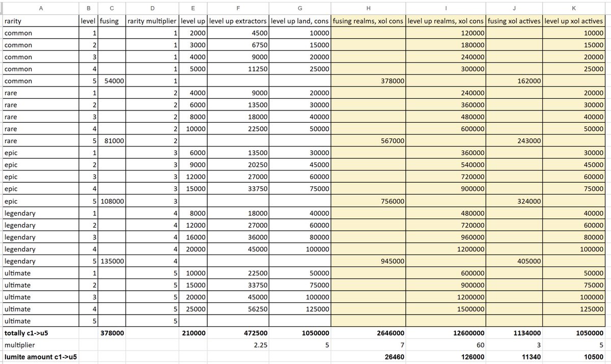This screenshot has width=611, height=364.
Task: Select the cell containing 243000
Action: click(x=515, y=141)
